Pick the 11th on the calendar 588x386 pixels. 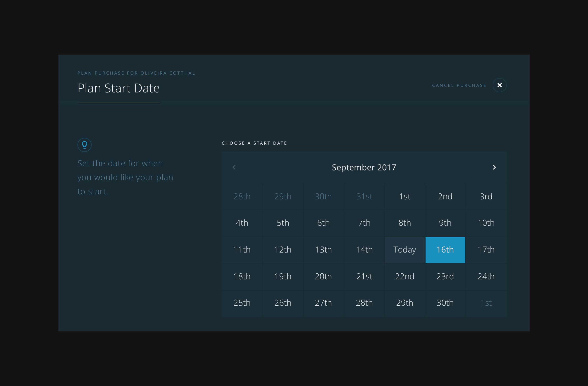tap(242, 250)
